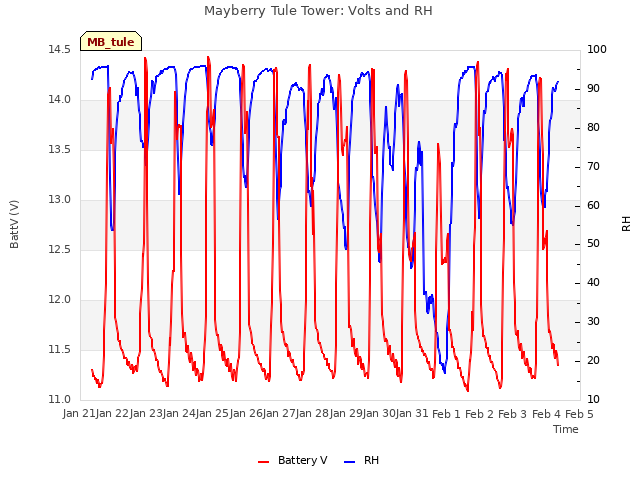
Task: Select the Battery V legend text
Action: (302, 460)
